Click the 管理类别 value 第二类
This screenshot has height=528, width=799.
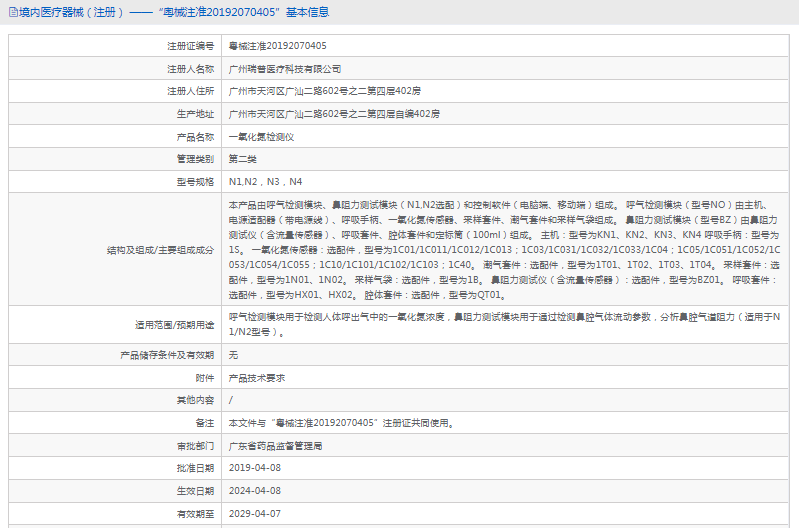(243, 159)
